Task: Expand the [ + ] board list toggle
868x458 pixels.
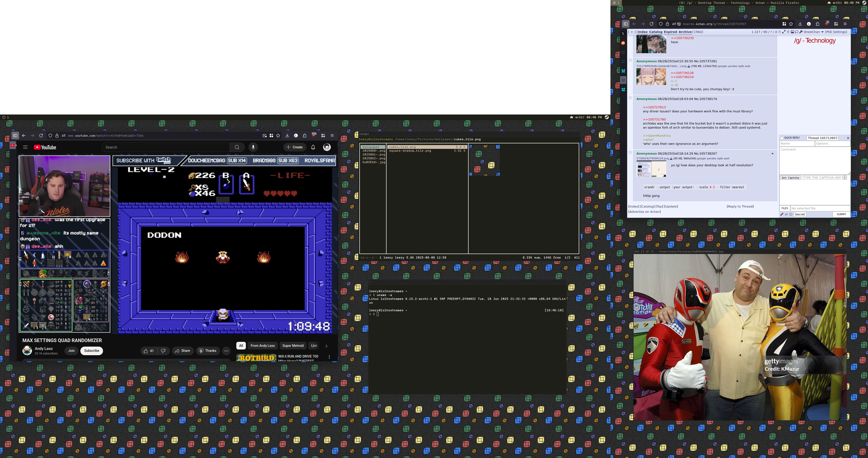Action: [x=632, y=32]
